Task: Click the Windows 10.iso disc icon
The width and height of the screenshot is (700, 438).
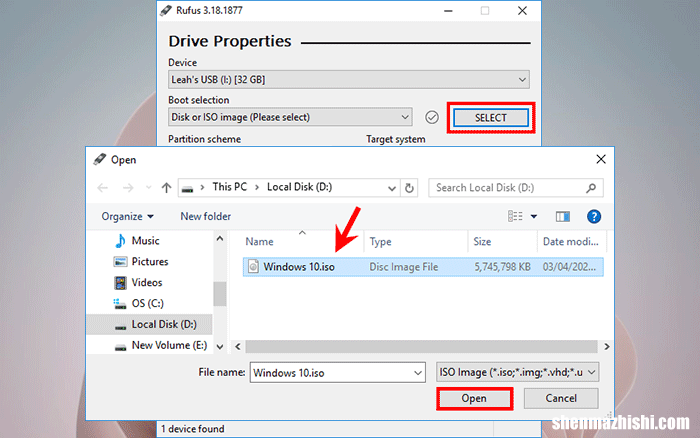Action: point(253,267)
